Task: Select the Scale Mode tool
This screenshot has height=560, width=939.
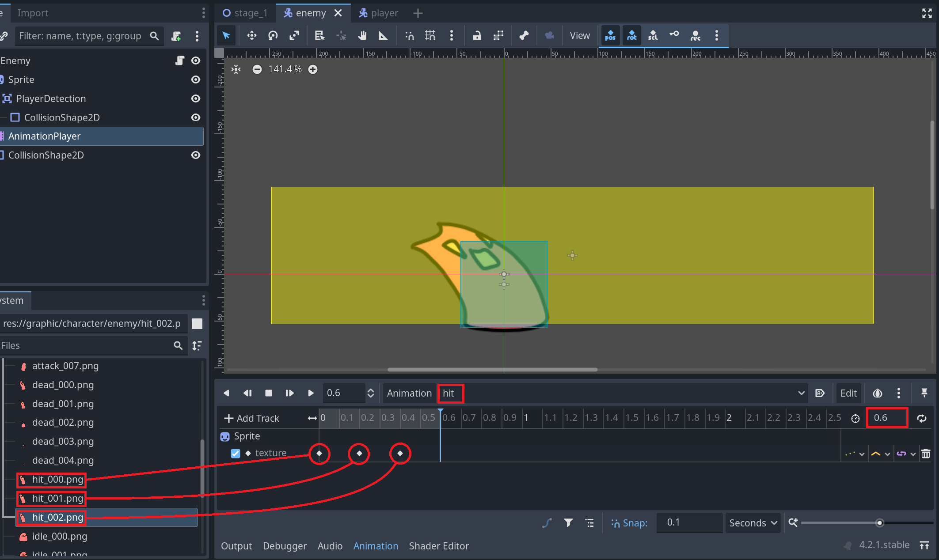Action: (294, 36)
